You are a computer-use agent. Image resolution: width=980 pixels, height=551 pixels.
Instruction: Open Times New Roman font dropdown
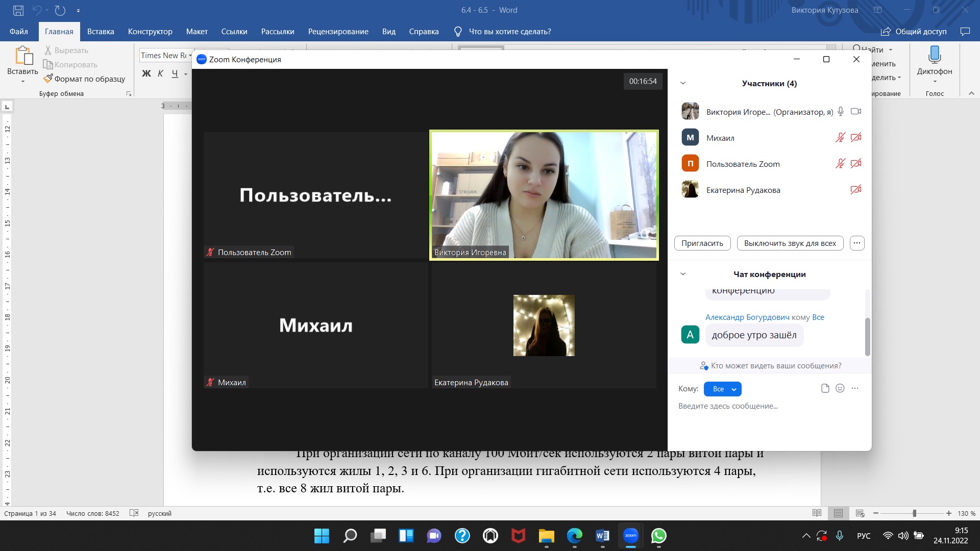[190, 56]
